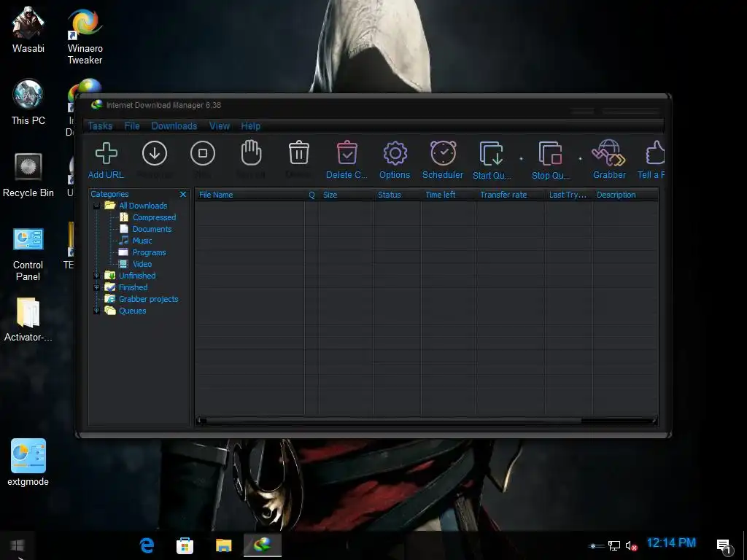Select the extgmode desktop icon
The height and width of the screenshot is (560, 747).
[28, 462]
